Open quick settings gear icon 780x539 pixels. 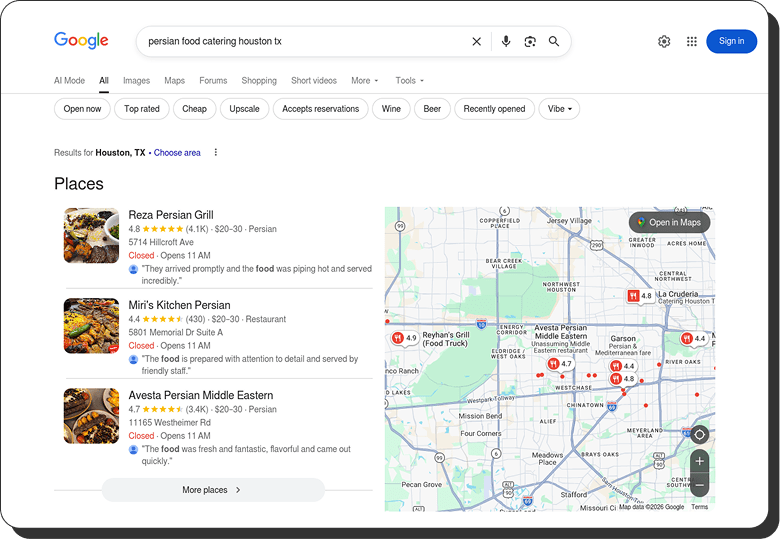pos(664,41)
